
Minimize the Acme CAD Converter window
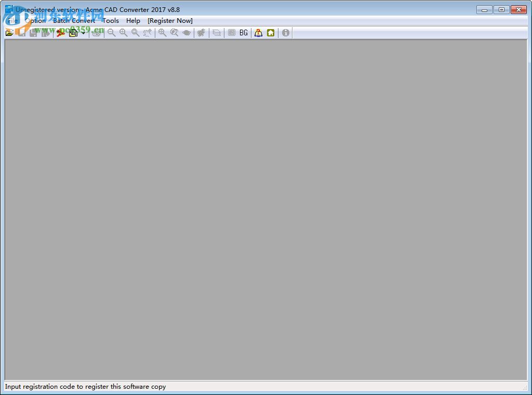pyautogui.click(x=484, y=10)
